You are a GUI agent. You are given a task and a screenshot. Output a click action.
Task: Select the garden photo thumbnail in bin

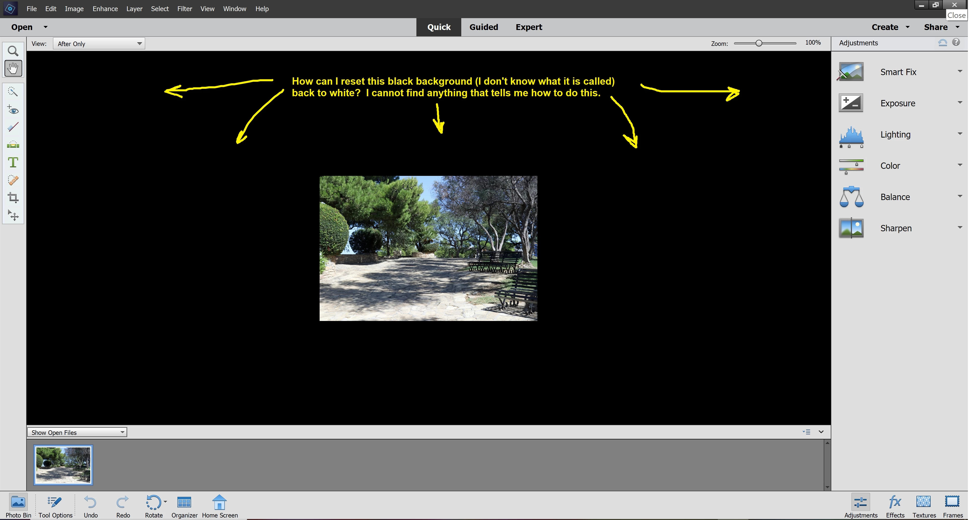63,465
